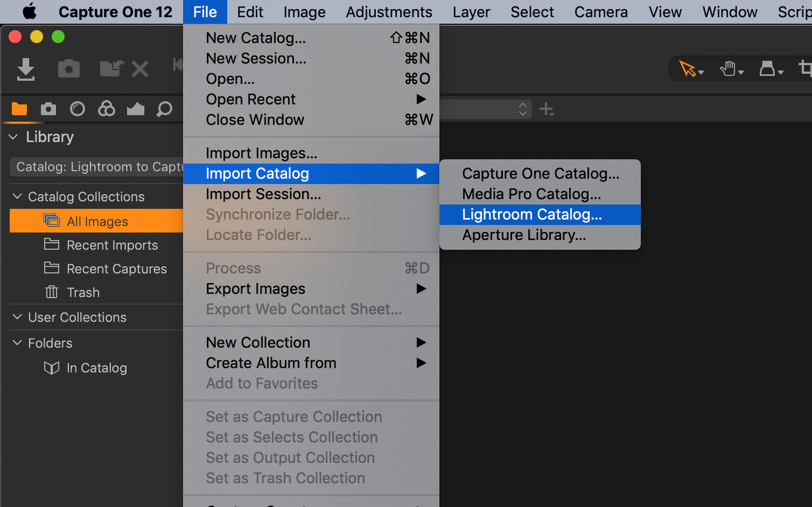Expand the New Collection submenu
Viewport: 812px width, 507px height.
point(311,343)
